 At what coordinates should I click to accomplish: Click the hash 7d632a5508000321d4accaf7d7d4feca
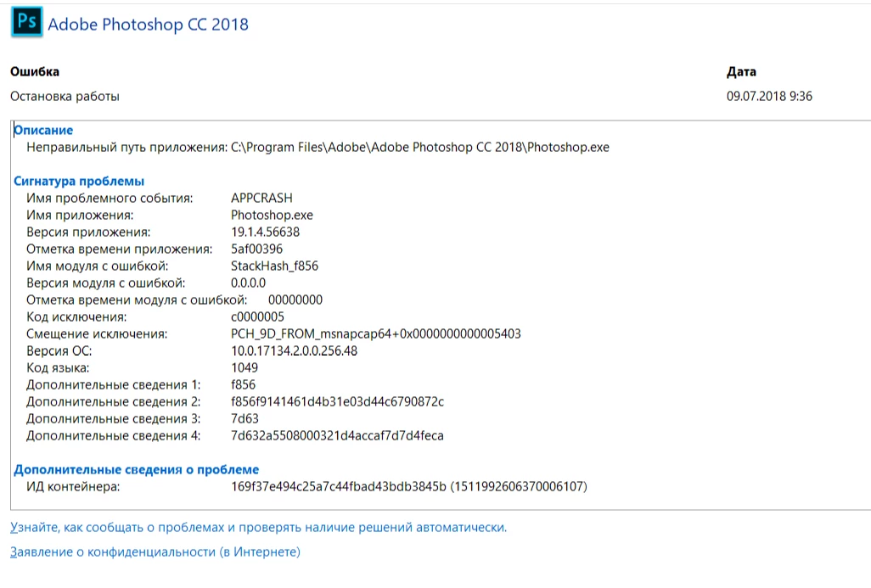(337, 436)
